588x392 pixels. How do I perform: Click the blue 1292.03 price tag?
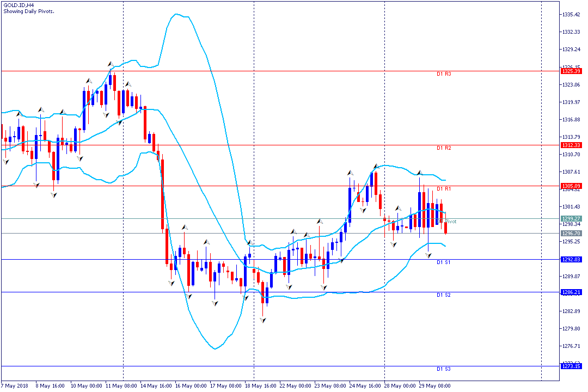pos(571,259)
